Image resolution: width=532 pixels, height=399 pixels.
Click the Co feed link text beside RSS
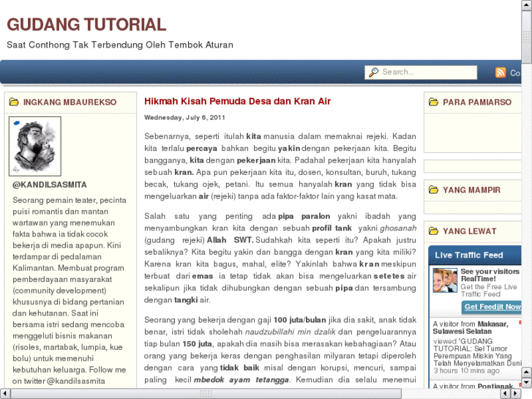515,73
